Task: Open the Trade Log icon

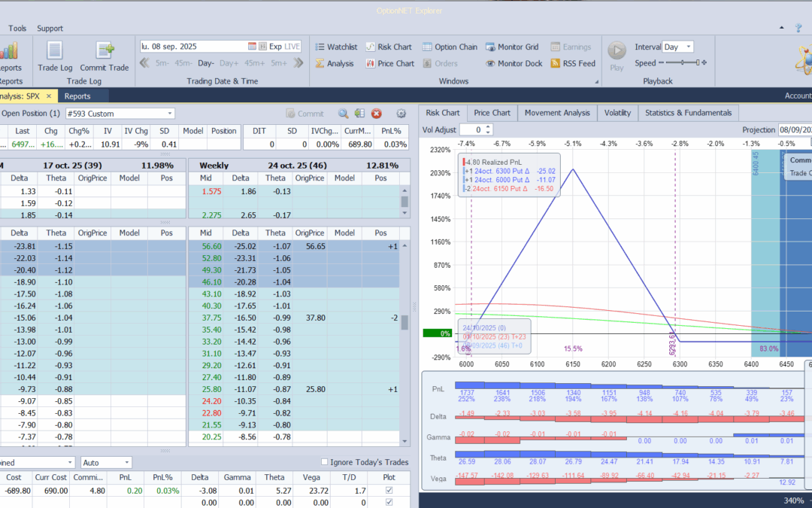Action: coord(55,51)
